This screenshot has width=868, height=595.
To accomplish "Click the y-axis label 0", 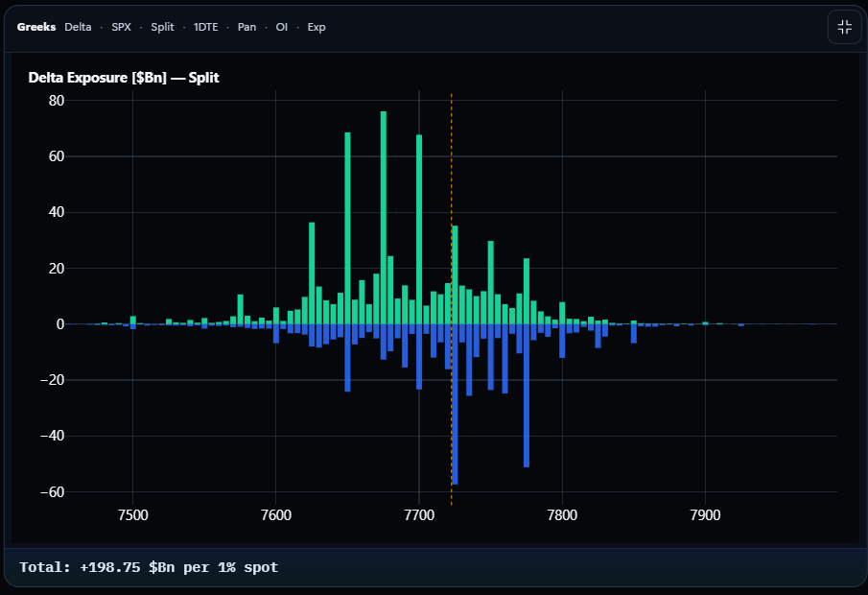I will click(60, 324).
